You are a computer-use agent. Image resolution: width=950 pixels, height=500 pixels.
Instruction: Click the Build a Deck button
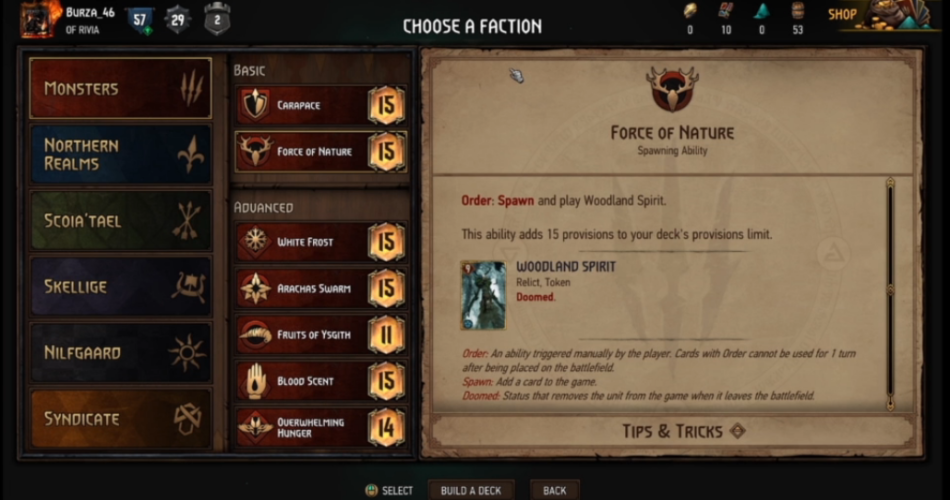pyautogui.click(x=471, y=490)
